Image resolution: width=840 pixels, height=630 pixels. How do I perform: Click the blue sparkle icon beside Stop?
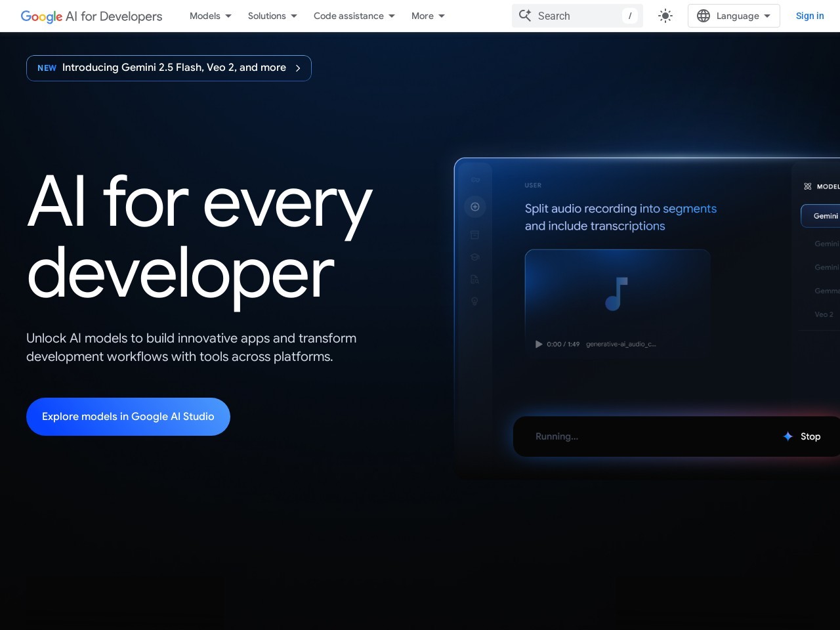pos(787,436)
